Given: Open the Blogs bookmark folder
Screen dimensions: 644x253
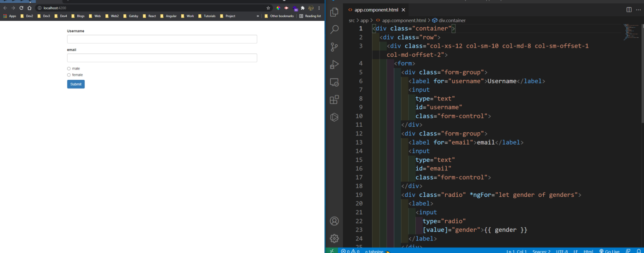Looking at the screenshot, I should pyautogui.click(x=78, y=16).
